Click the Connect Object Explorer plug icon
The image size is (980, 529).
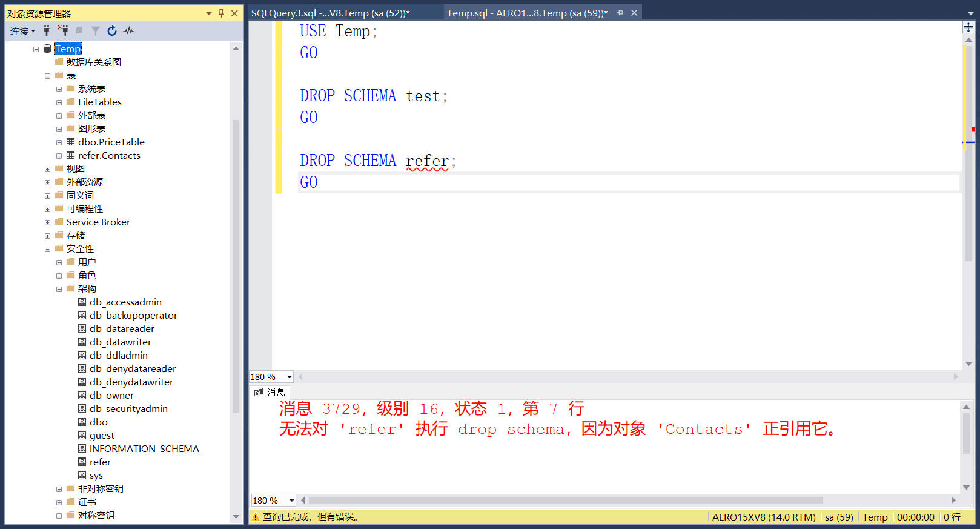click(x=47, y=30)
